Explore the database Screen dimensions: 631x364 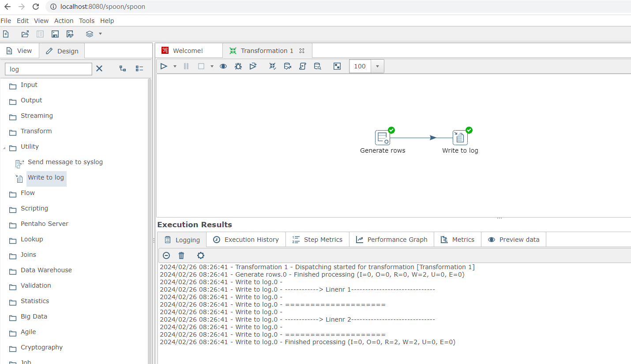pos(318,66)
